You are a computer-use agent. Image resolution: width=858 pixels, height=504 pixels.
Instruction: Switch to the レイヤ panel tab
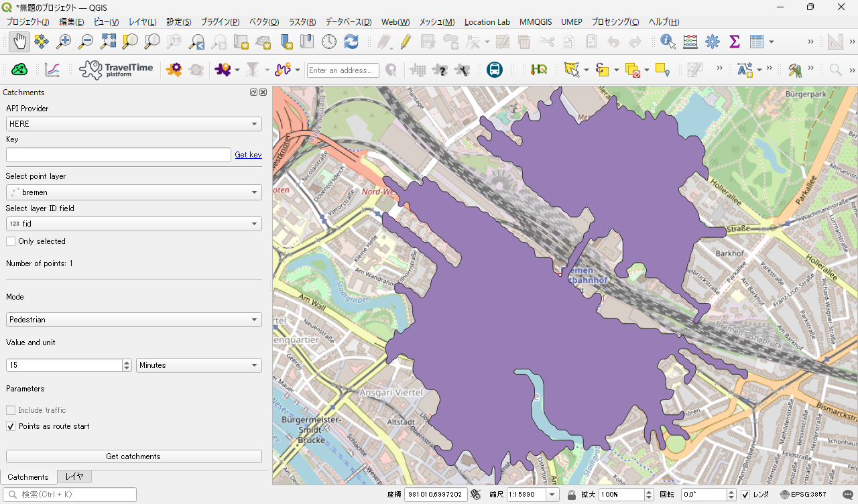74,477
